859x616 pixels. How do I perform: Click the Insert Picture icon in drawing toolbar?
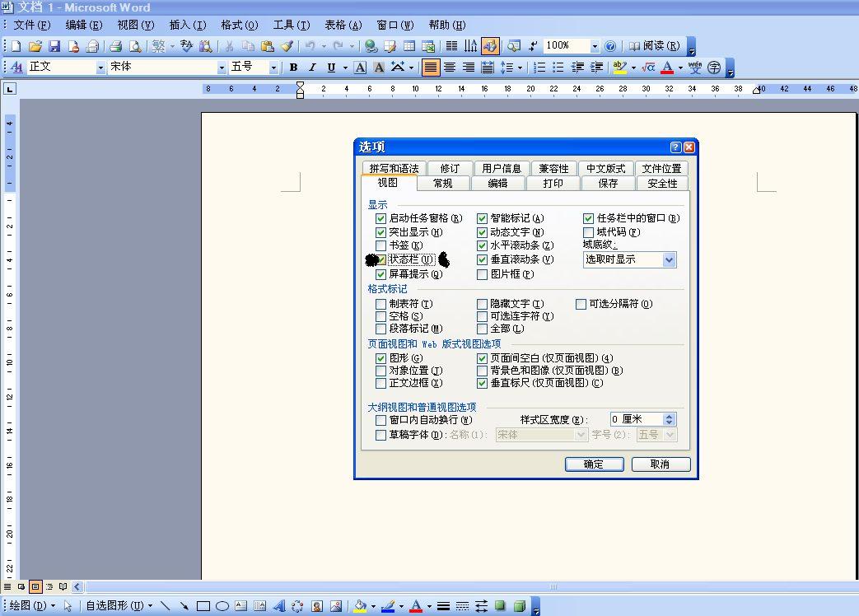[336, 606]
